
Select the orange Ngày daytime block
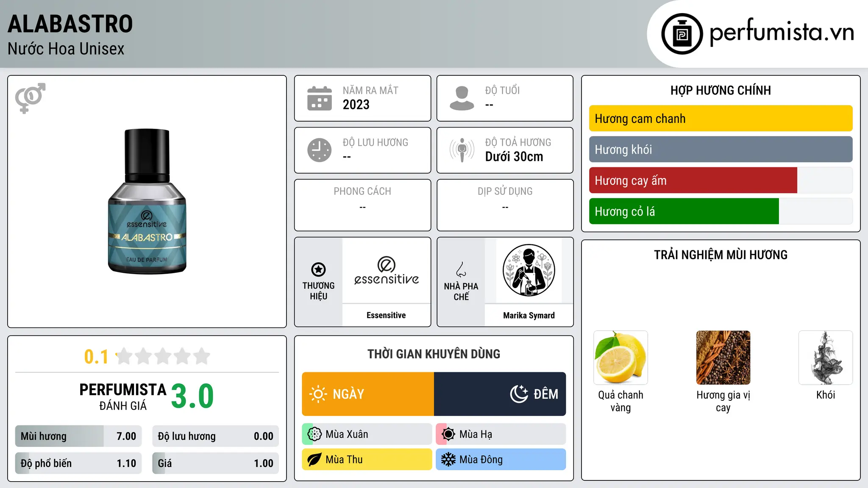click(x=368, y=394)
